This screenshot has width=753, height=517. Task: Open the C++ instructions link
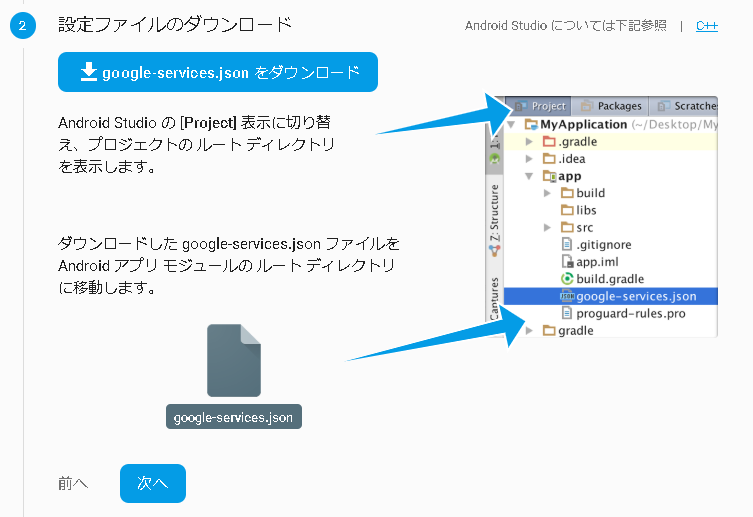(707, 25)
